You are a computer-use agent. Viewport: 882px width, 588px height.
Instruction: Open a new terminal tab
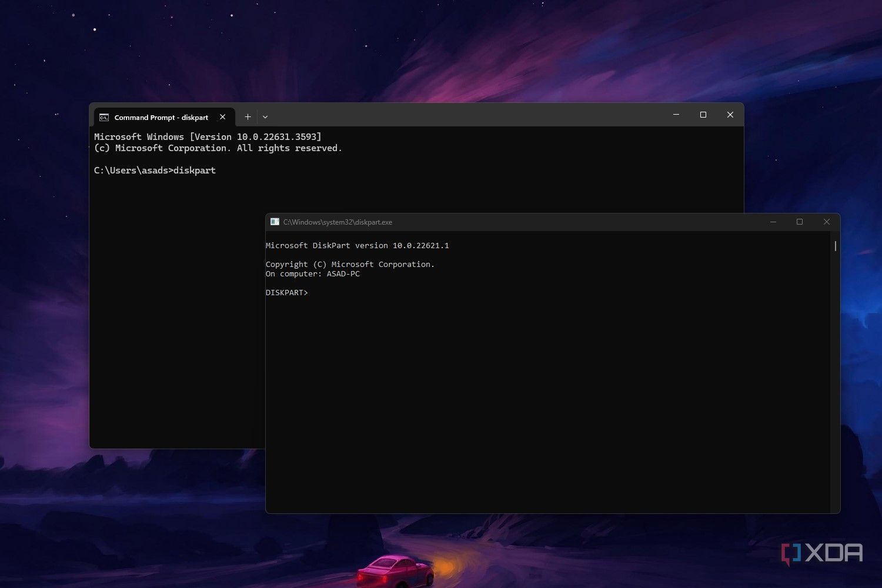(248, 117)
